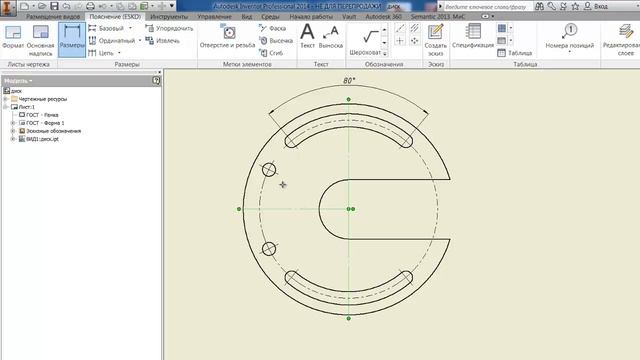Click the keyword search input field
The height and width of the screenshot is (360, 640).
click(x=488, y=7)
